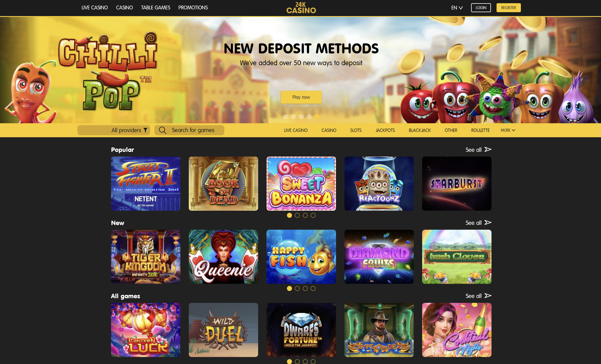The image size is (601, 364).
Task: Click the arrow icon next to New See all
Action: point(488,222)
